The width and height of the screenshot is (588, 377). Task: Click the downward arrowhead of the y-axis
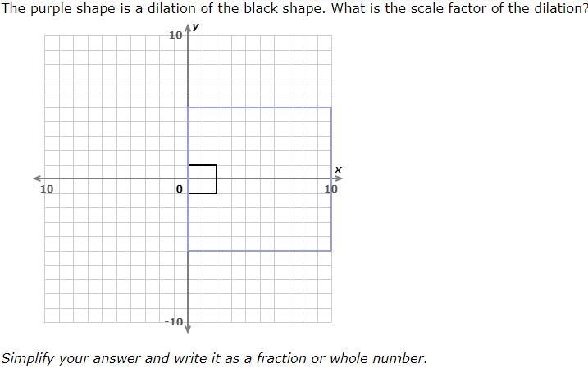click(x=188, y=329)
